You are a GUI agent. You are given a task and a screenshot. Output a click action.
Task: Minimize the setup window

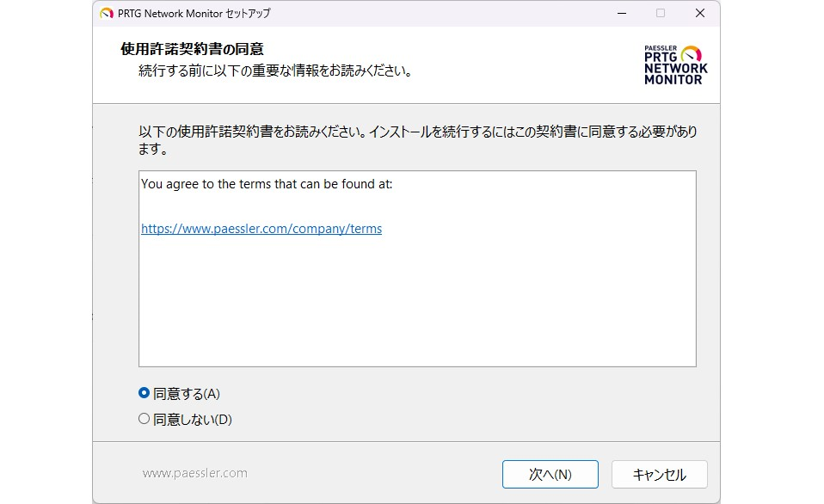pyautogui.click(x=622, y=13)
